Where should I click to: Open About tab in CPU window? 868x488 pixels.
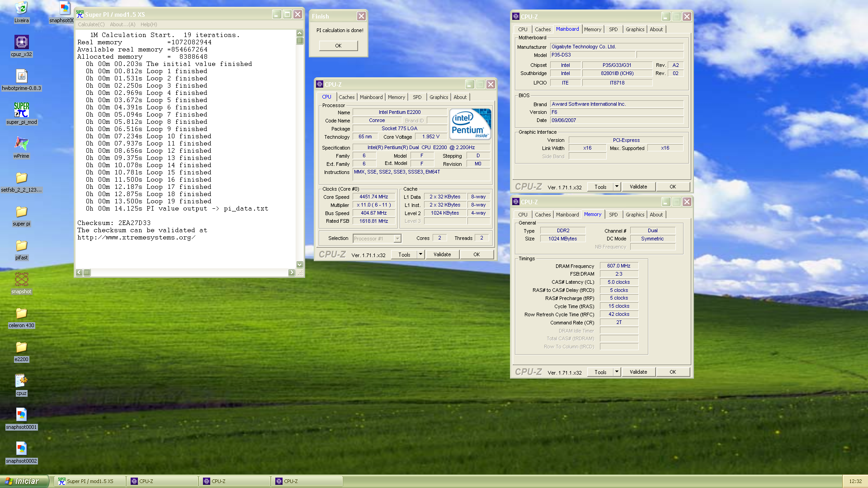pos(460,97)
